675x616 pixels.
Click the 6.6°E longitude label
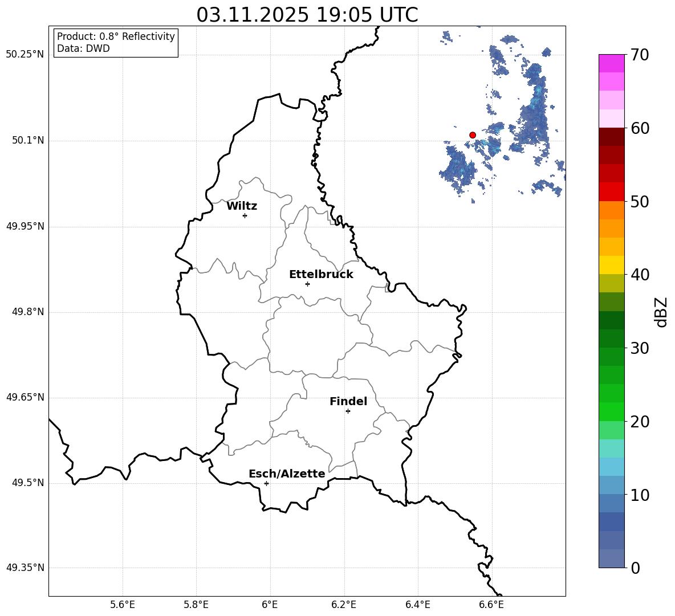[491, 605]
